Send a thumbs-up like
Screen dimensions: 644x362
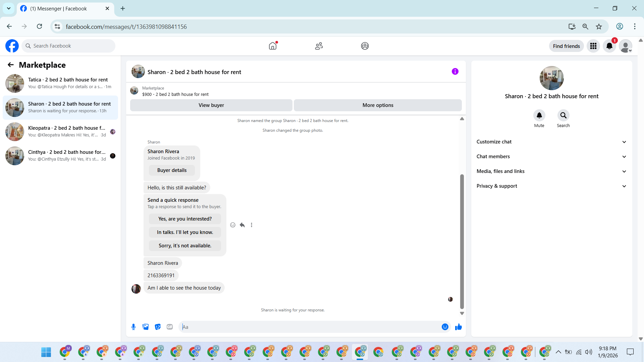(458, 327)
